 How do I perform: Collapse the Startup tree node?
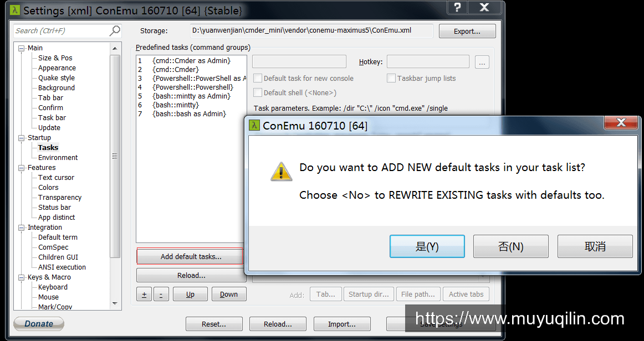click(22, 138)
